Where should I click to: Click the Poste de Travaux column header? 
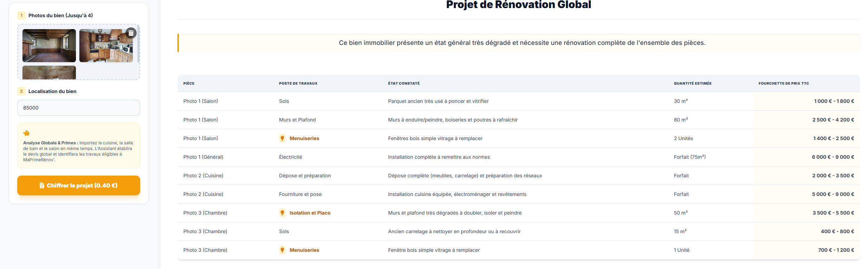pos(298,83)
